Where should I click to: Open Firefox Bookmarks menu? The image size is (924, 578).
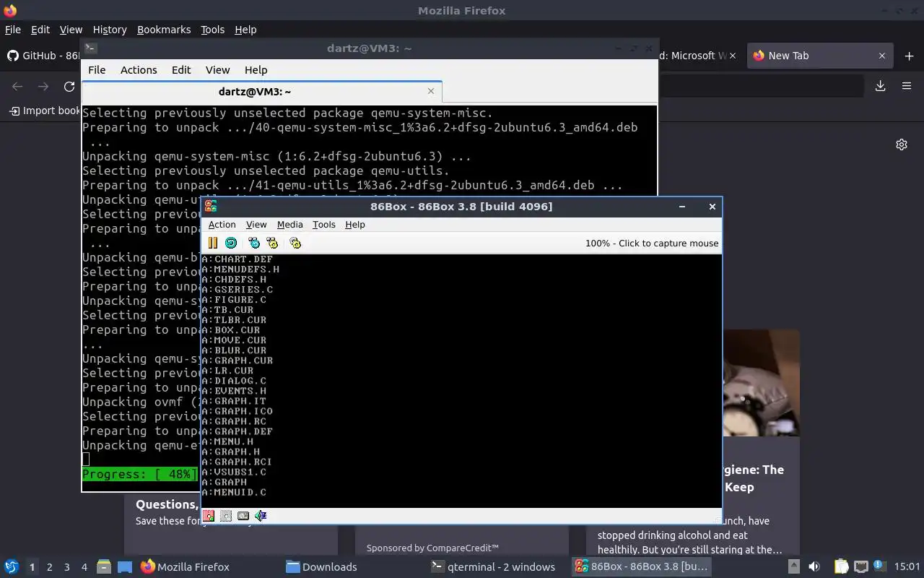(164, 30)
